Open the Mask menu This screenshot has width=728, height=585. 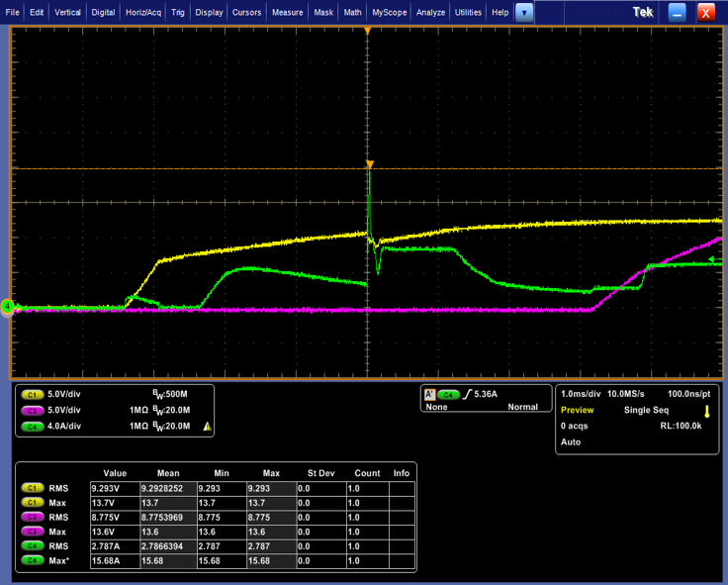coord(323,13)
